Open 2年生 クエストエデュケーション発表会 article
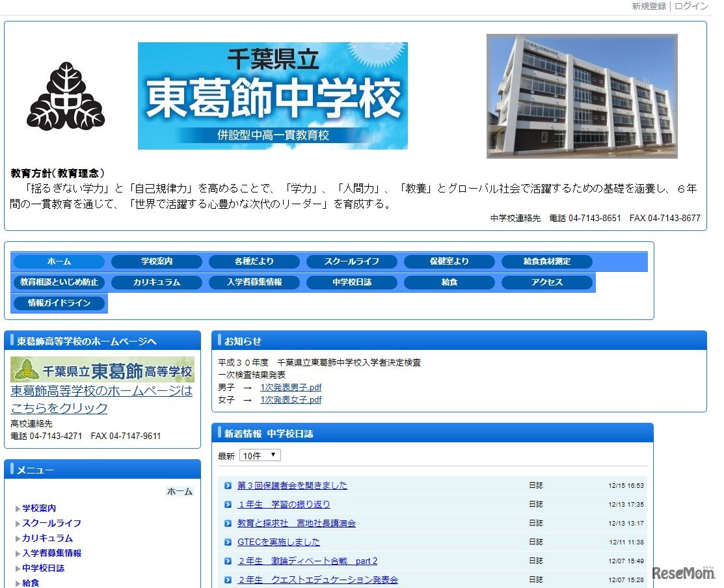The image size is (724, 588). (317, 580)
